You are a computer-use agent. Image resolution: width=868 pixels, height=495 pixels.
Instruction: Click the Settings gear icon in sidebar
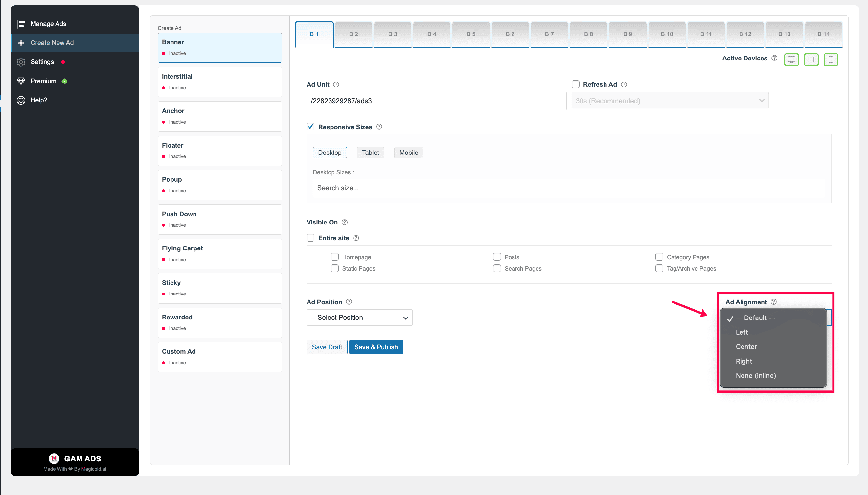click(21, 62)
